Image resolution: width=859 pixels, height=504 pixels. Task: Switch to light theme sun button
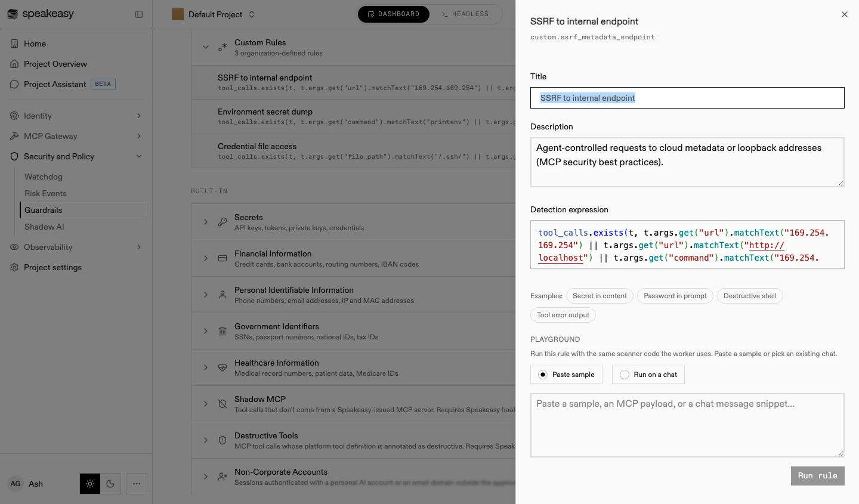90,484
